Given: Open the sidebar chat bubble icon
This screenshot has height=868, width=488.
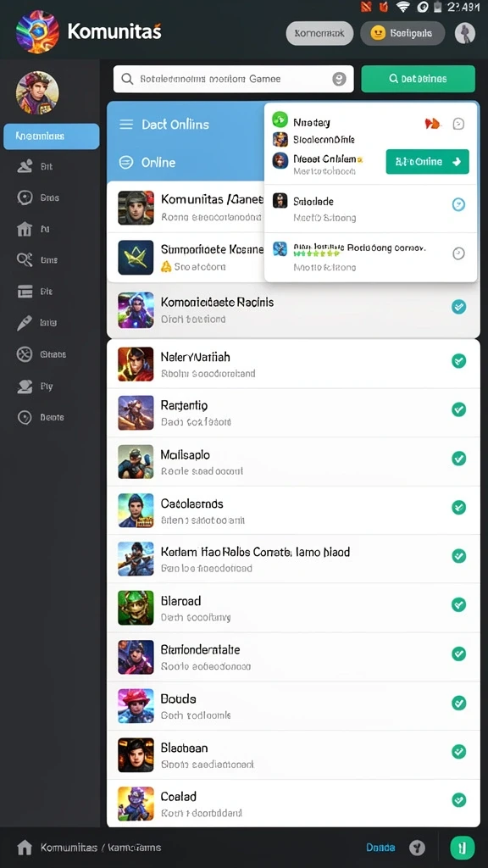Looking at the screenshot, I should tap(25, 198).
